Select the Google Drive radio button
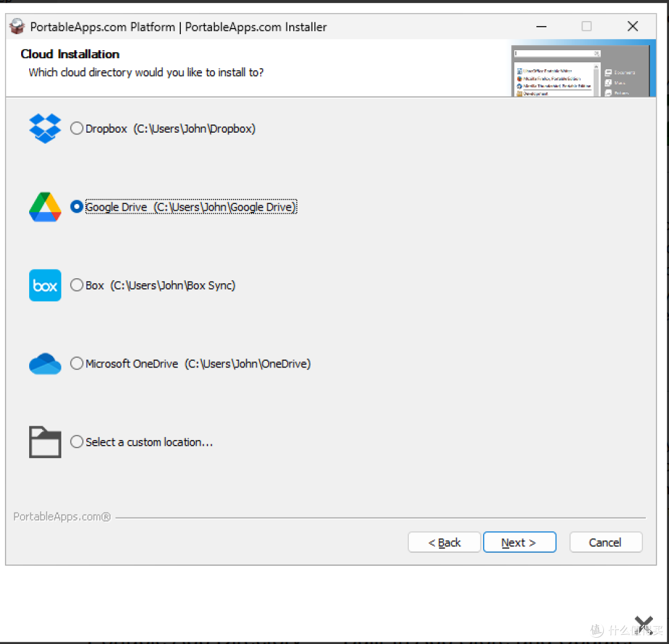This screenshot has height=644, width=669. click(x=77, y=206)
